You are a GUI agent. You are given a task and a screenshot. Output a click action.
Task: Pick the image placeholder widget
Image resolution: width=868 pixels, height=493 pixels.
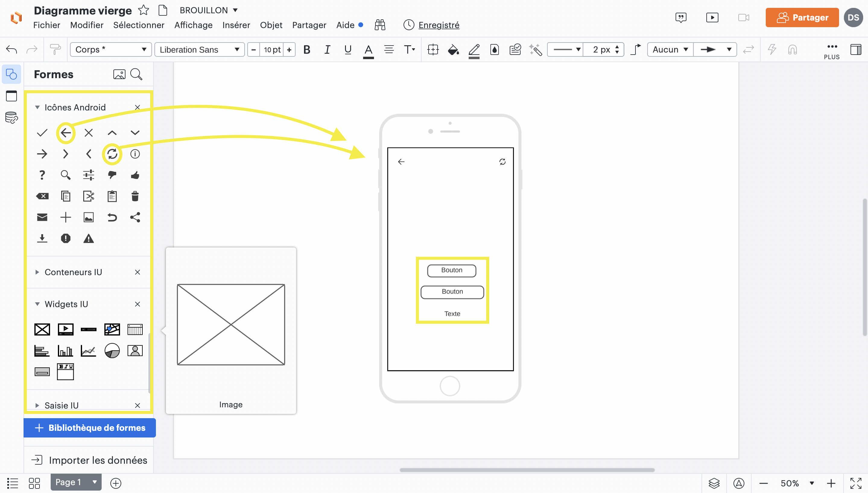pos(42,329)
